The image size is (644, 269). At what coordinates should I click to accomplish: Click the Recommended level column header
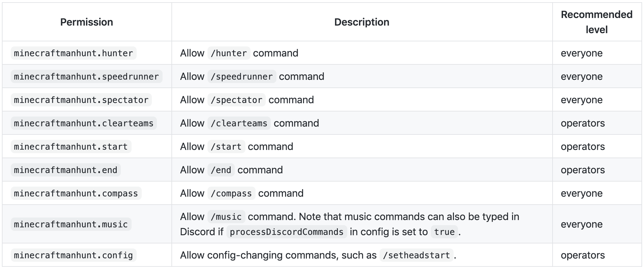[x=597, y=22]
